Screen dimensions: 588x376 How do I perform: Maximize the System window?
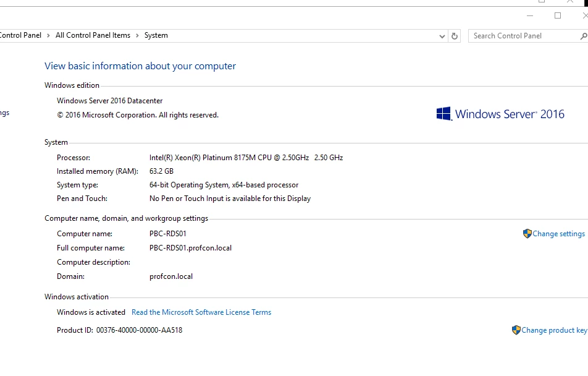(x=558, y=16)
